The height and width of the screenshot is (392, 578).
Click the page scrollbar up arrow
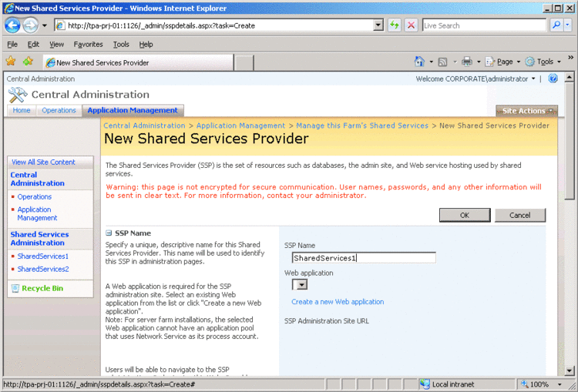coord(570,77)
